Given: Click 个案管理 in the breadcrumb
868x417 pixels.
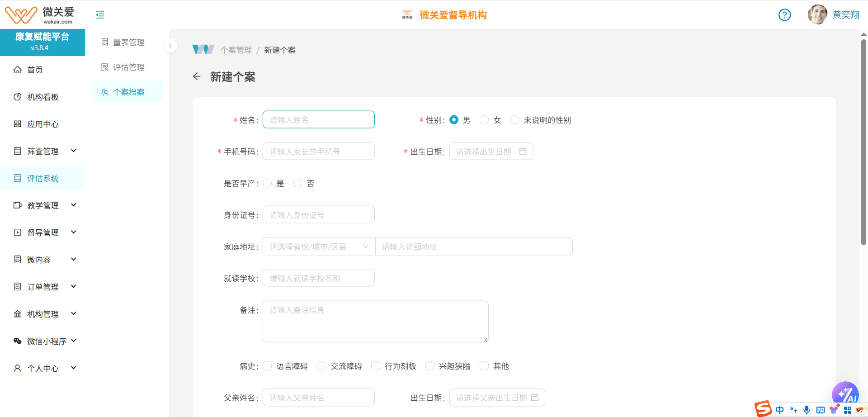Looking at the screenshot, I should click(x=236, y=50).
